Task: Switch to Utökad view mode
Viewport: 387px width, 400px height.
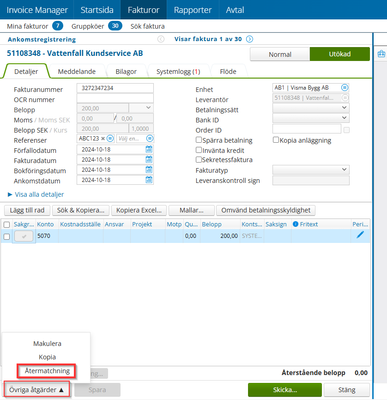Action: [x=340, y=54]
